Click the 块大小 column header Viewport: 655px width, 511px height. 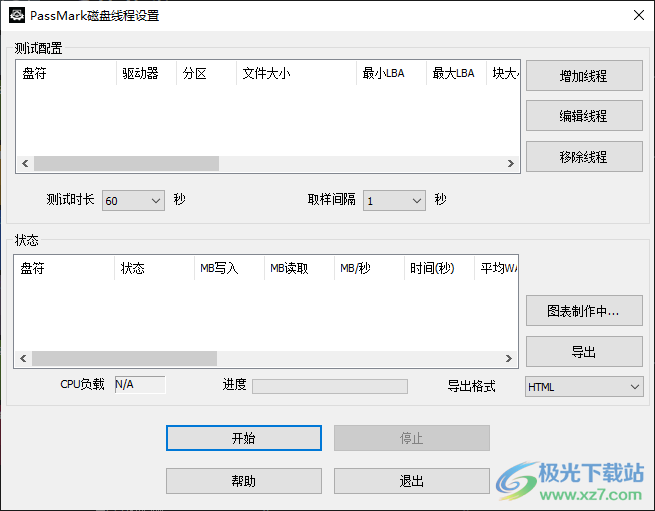[503, 73]
